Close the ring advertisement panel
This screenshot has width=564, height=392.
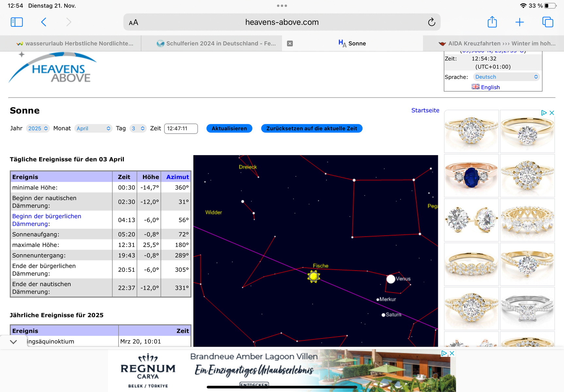click(552, 113)
